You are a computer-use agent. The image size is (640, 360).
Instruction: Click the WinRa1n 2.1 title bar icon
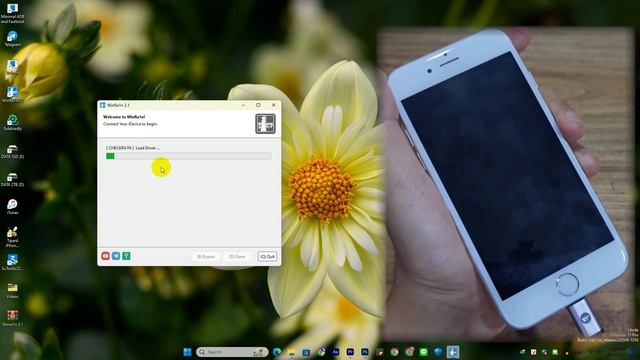click(x=103, y=105)
